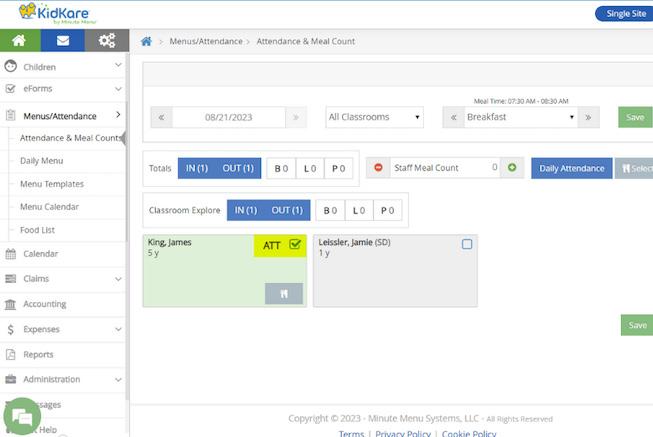The width and height of the screenshot is (653, 437).
Task: Switch to next meal with right arrows
Action: click(588, 117)
